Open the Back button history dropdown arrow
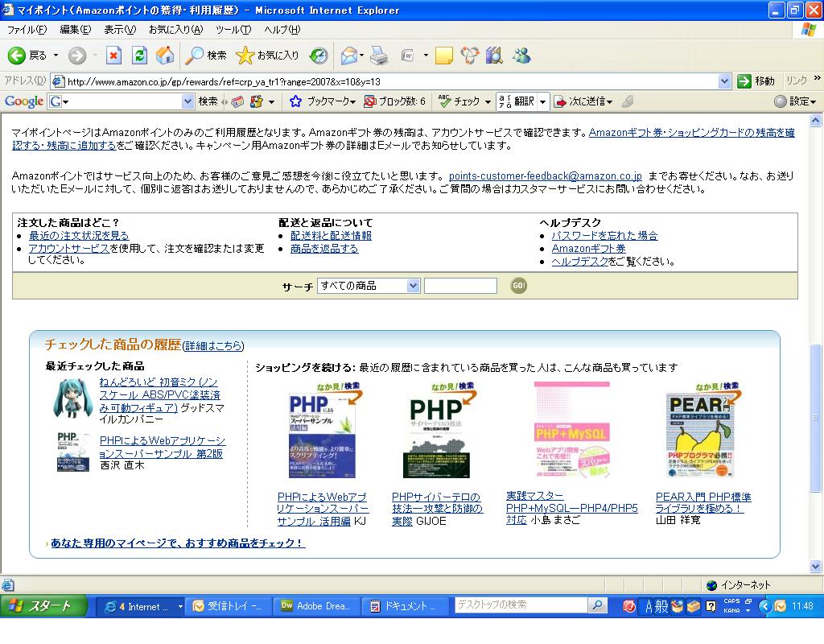824x644 pixels. click(x=56, y=56)
